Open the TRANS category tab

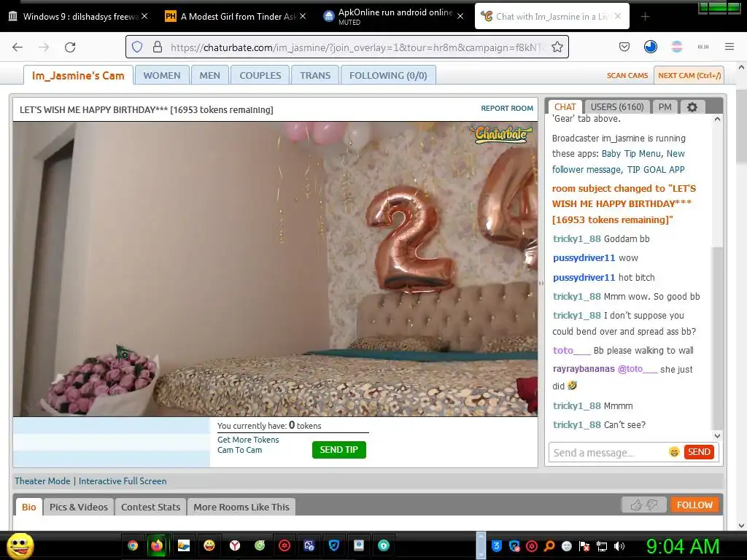coord(315,75)
